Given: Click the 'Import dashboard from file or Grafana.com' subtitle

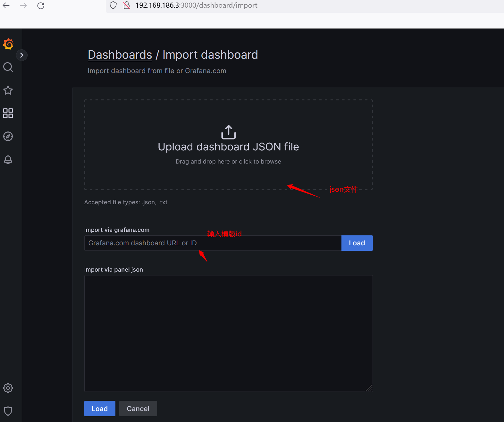Looking at the screenshot, I should click(157, 71).
